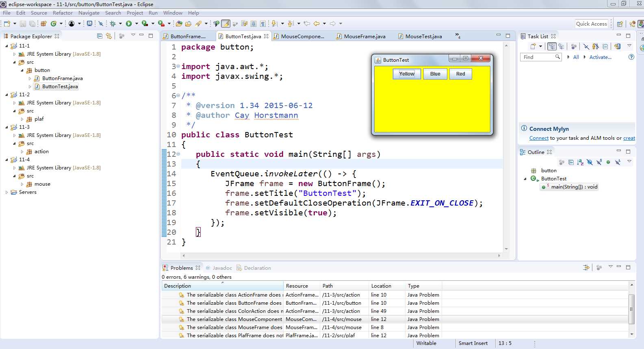This screenshot has height=349, width=644.
Task: Toggle Hide Completed Tasks in Task List
Action: click(x=586, y=46)
